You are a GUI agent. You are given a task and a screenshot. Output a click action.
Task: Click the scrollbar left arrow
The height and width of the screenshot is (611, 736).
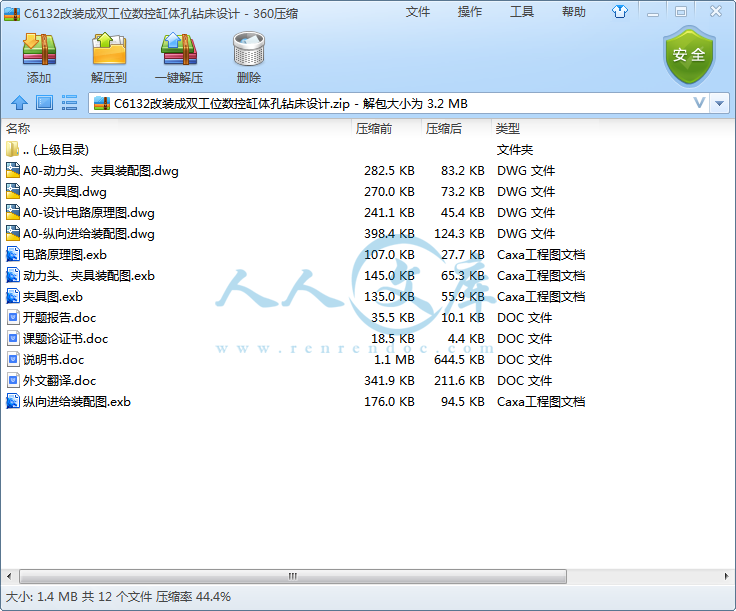(8, 576)
